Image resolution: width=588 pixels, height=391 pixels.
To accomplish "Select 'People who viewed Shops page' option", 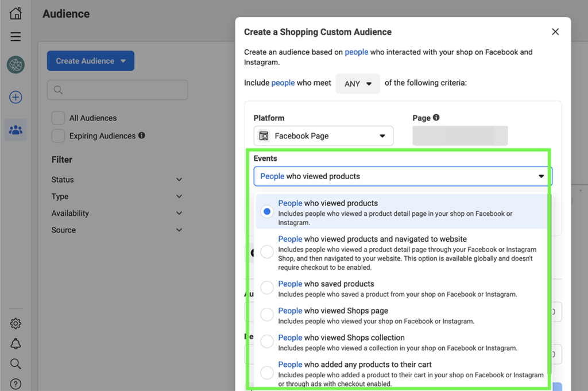I will click(x=267, y=315).
